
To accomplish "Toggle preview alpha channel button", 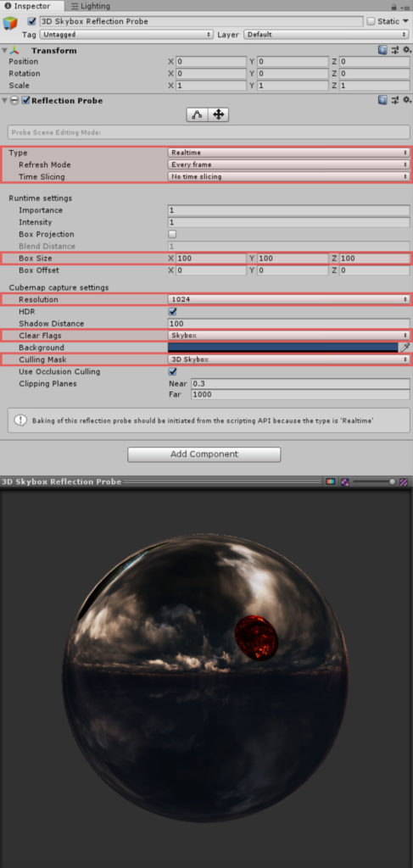I will (344, 482).
